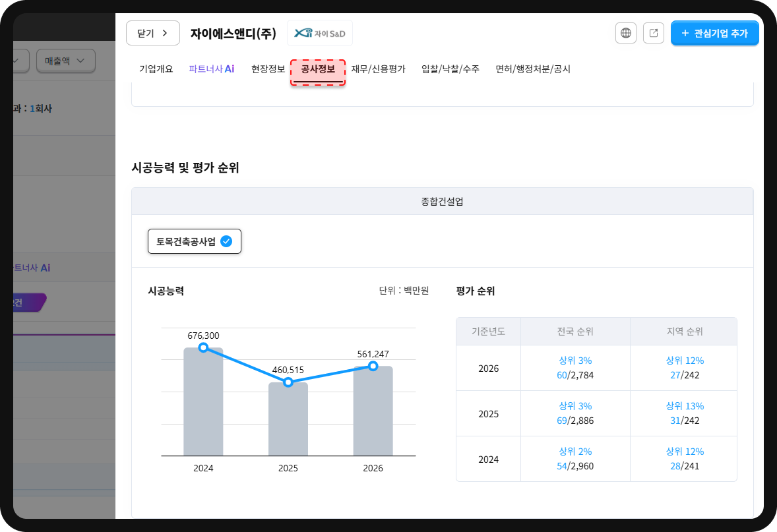The image size is (777, 532).
Task: Open the 현장정보 tab
Action: pos(268,69)
